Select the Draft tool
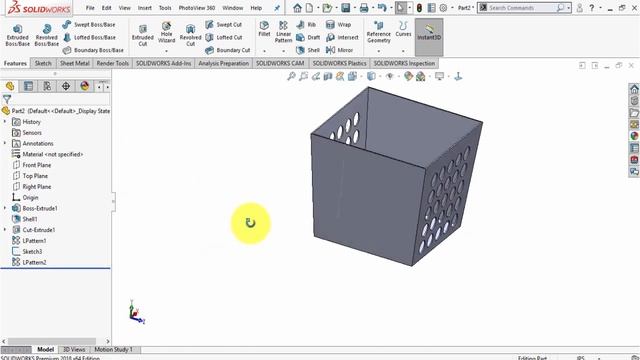 click(308, 37)
